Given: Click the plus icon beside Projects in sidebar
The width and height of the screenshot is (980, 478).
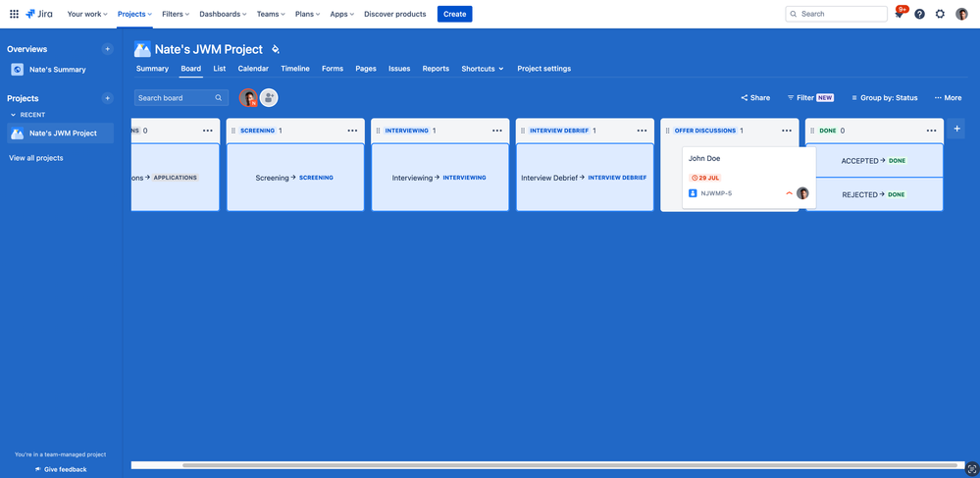Looking at the screenshot, I should coord(108,98).
